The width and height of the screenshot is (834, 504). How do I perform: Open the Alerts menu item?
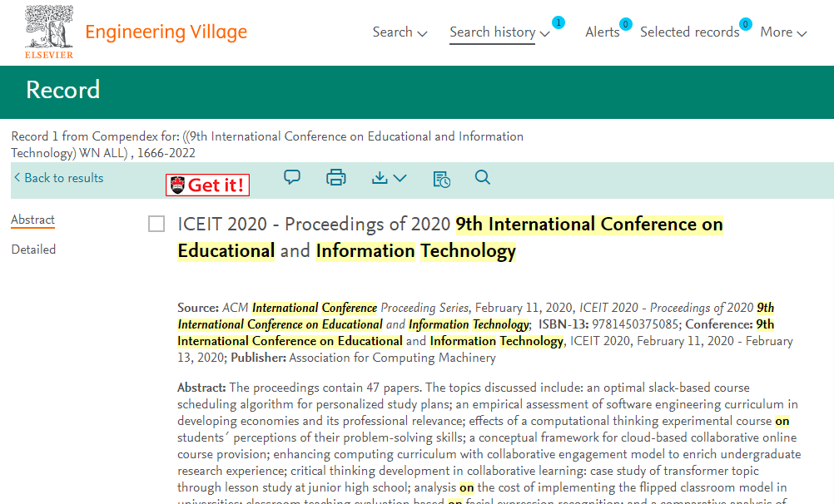[602, 32]
